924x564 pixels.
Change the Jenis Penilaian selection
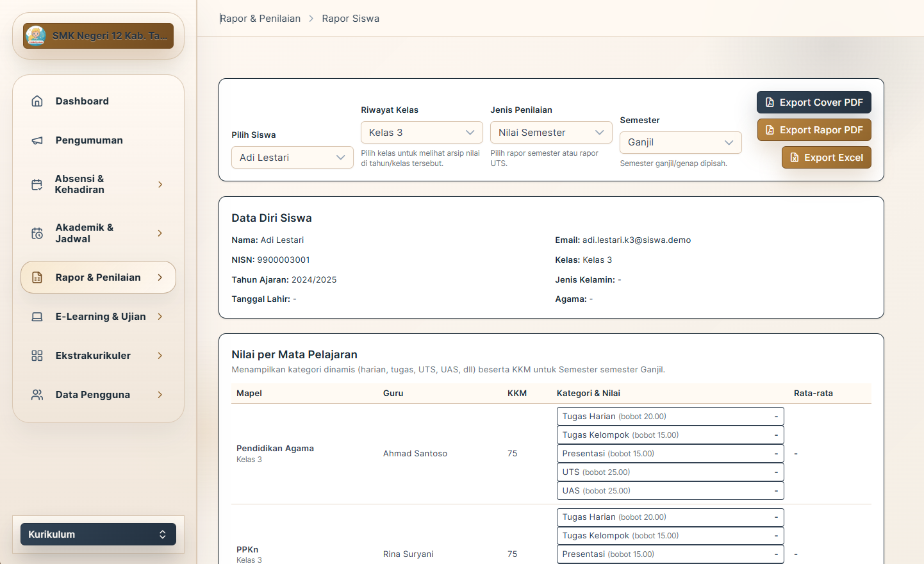(x=551, y=133)
